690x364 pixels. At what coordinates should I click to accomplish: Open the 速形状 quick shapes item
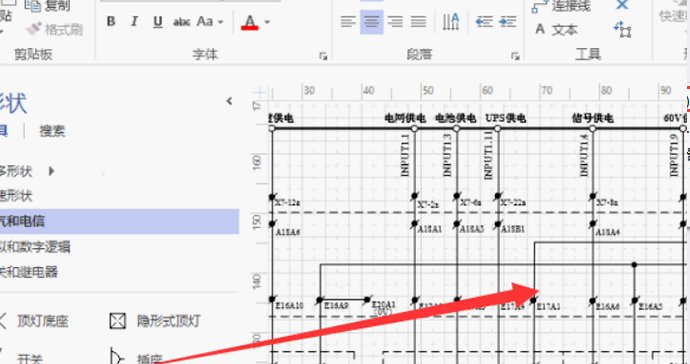16,196
